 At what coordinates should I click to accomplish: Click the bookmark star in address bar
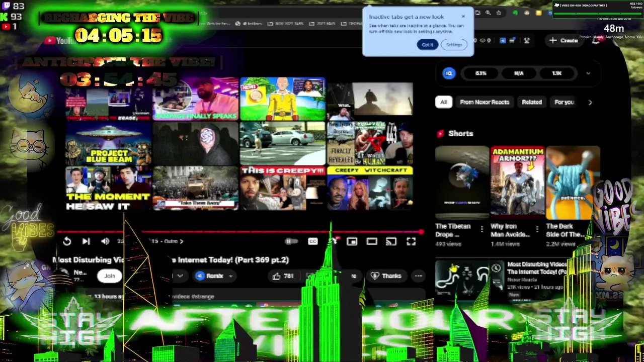coord(498,13)
